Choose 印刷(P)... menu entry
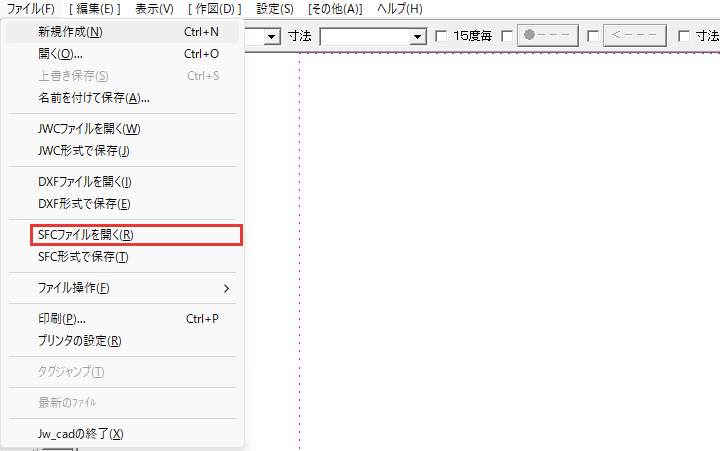 [122, 319]
